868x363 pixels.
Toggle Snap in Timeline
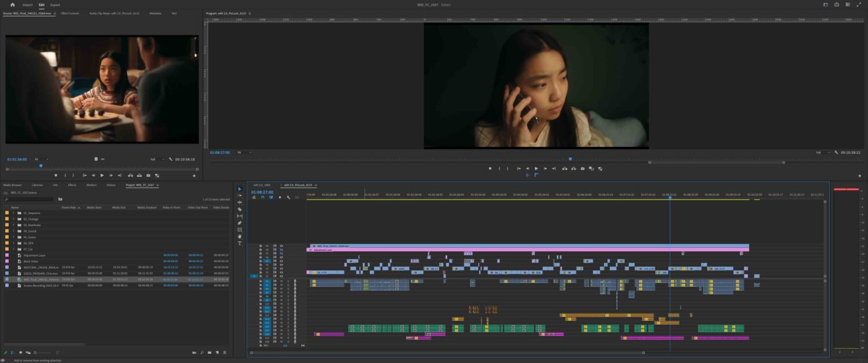point(262,197)
